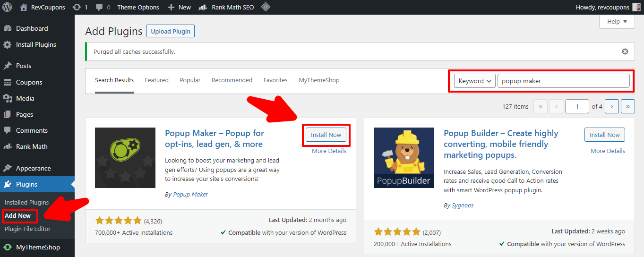The image size is (644, 257).
Task: View More Details for Popup Builder
Action: (608, 151)
